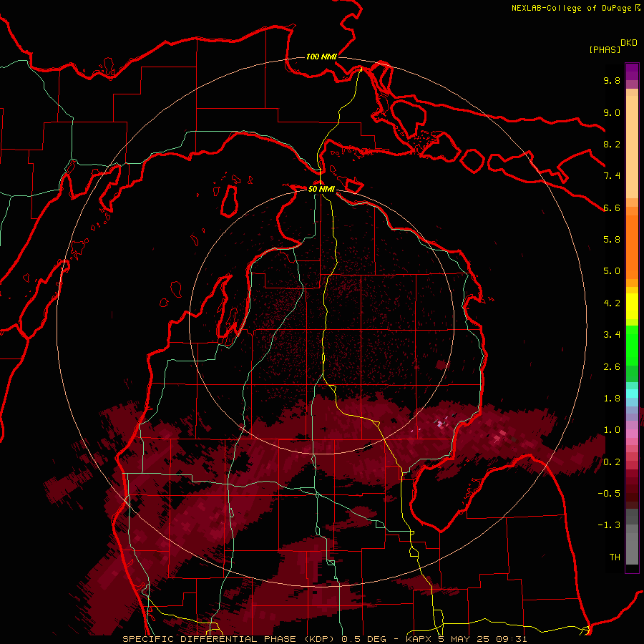This screenshot has width=644, height=644.
Task: Click the yellow 4.2 segment of color scale
Action: click(x=632, y=306)
